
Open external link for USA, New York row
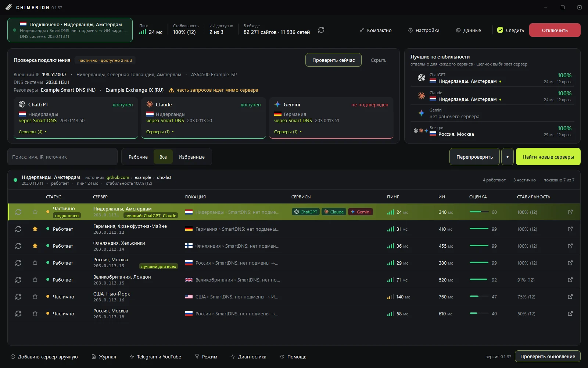pos(570,297)
